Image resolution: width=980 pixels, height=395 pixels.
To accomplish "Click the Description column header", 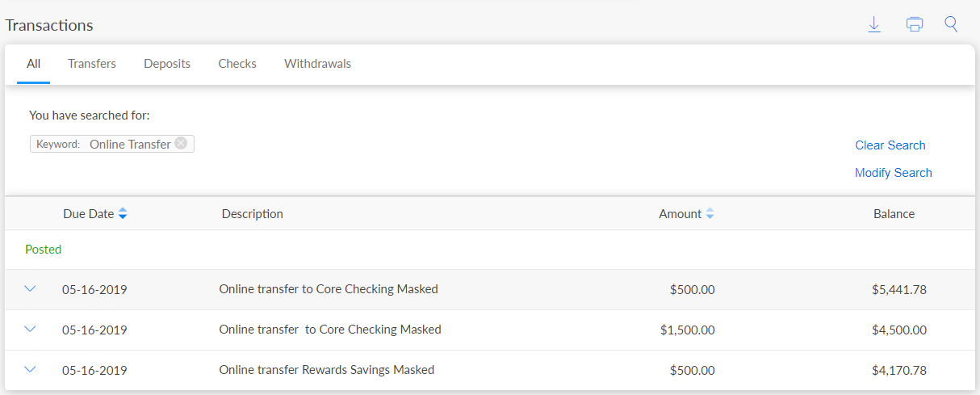I will 252,214.
